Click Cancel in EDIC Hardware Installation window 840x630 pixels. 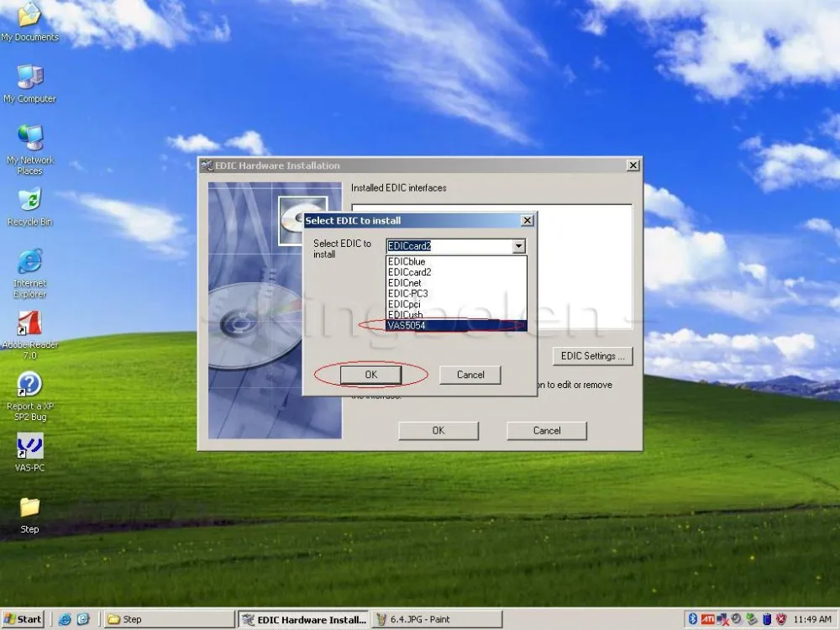pyautogui.click(x=547, y=431)
